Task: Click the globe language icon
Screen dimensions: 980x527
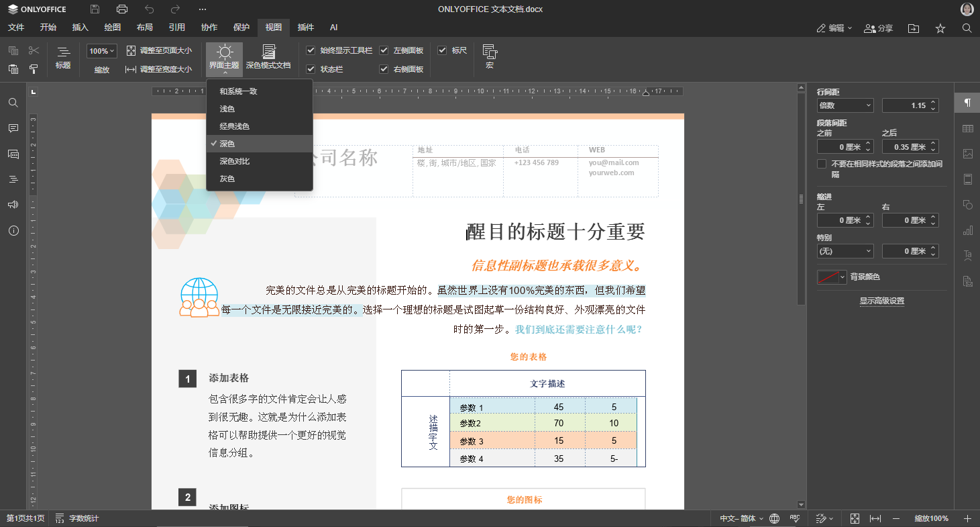Action: (x=775, y=518)
